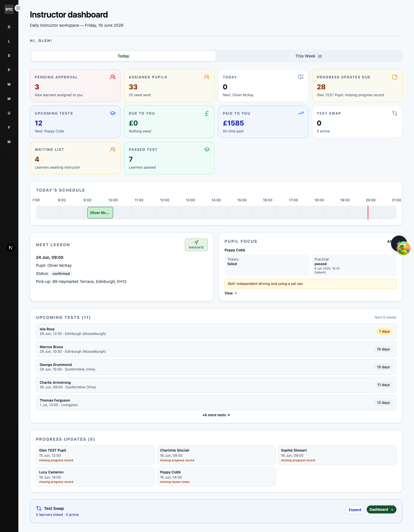Open the Paid To You card
The height and width of the screenshot is (532, 414).
coord(263,122)
